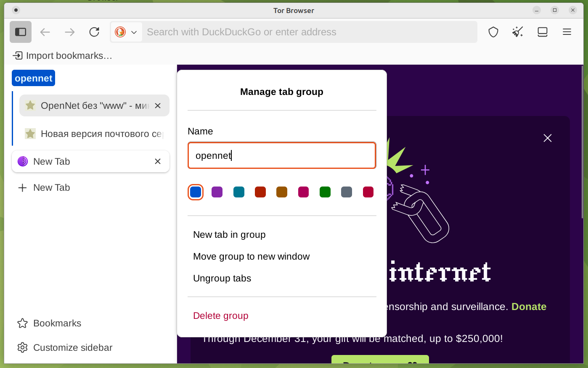The image size is (588, 368).
Task: Select the purple tab group color
Action: coord(217,192)
